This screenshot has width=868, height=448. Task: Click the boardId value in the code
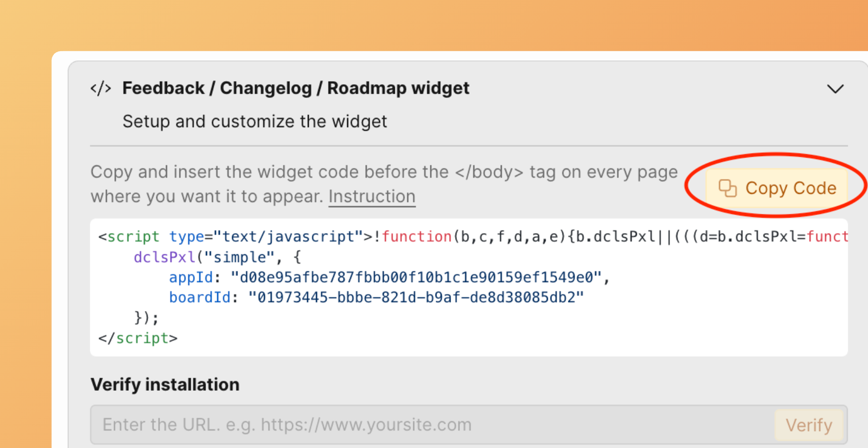coord(416,298)
